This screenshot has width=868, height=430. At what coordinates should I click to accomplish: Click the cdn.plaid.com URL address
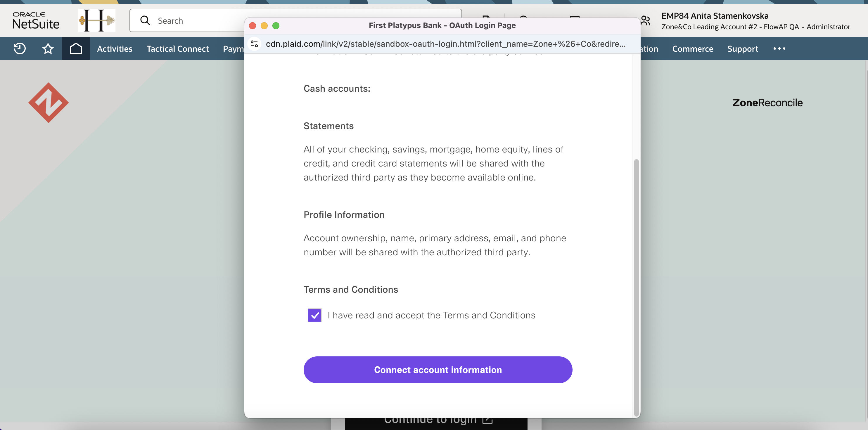(445, 44)
